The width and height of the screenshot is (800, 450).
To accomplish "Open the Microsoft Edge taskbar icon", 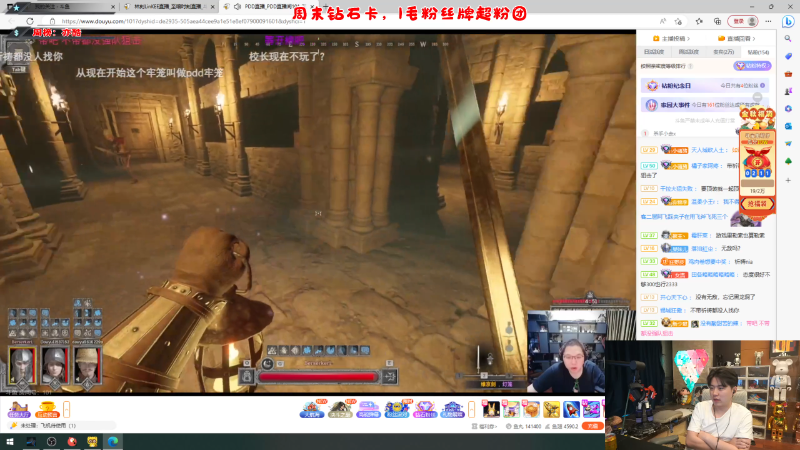I will (x=112, y=442).
